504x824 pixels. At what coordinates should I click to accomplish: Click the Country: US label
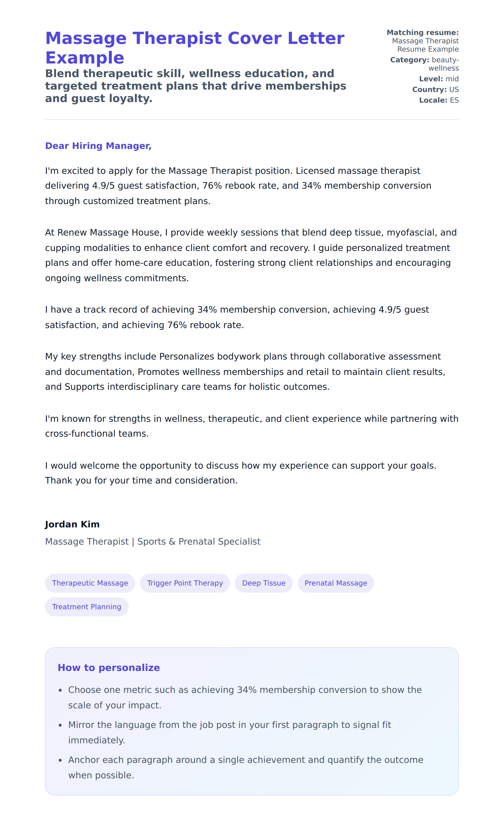click(x=435, y=90)
